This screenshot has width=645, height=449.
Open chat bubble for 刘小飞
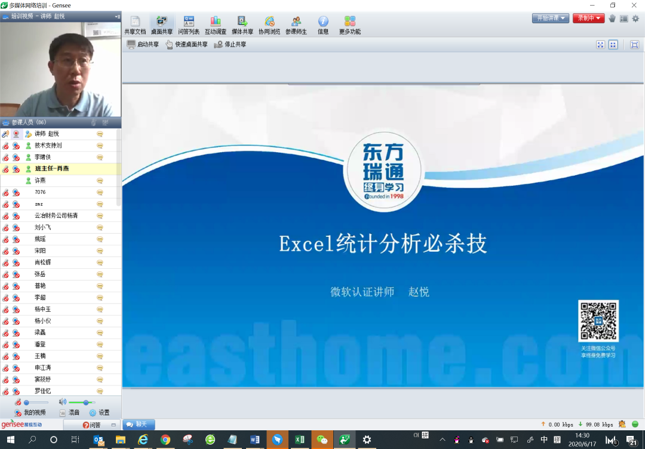pyautogui.click(x=100, y=227)
